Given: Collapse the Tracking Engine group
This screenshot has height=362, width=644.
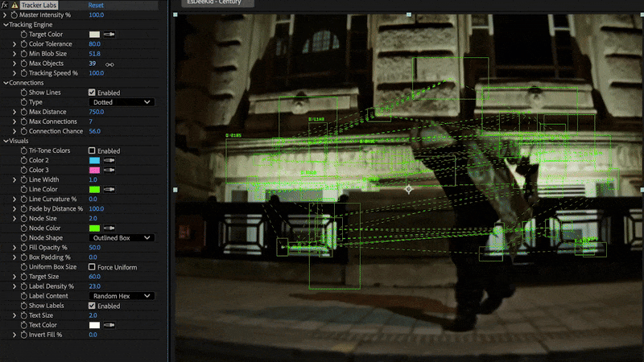Looking at the screenshot, I should (x=5, y=25).
